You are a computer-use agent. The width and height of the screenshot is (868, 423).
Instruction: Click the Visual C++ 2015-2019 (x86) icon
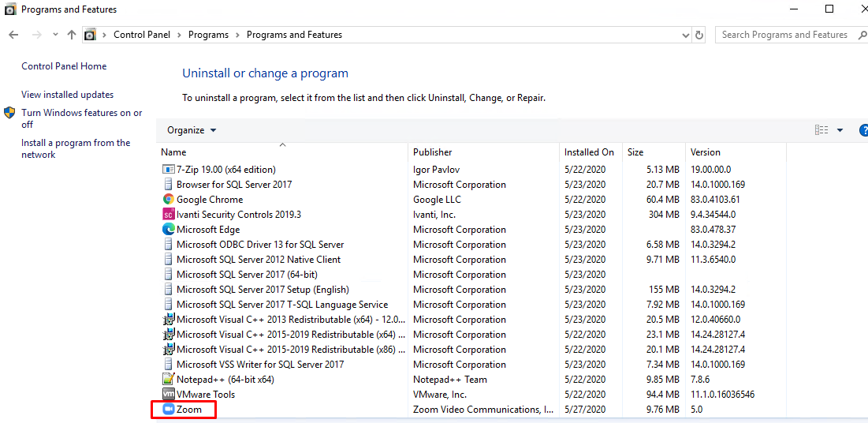[168, 350]
